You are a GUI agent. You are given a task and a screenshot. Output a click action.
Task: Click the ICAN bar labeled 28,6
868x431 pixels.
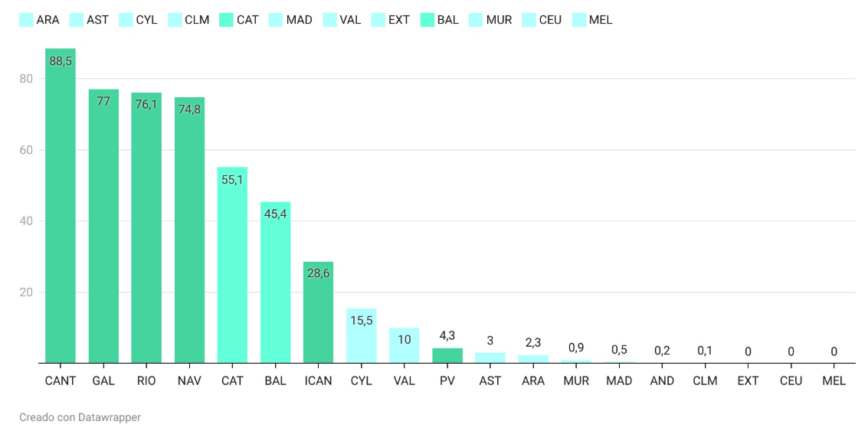(318, 313)
